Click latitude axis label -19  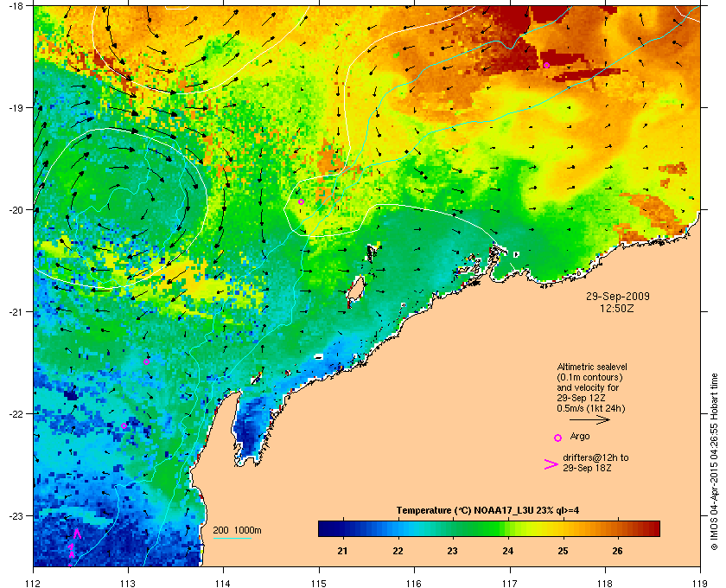[x=16, y=107]
